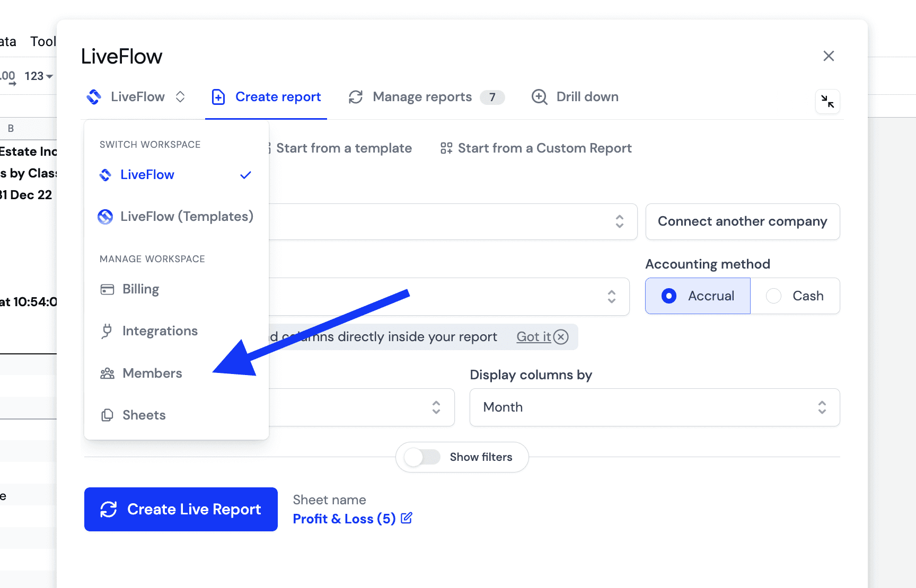916x588 pixels.
Task: Open the Display columns by Month dropdown
Action: tap(655, 407)
